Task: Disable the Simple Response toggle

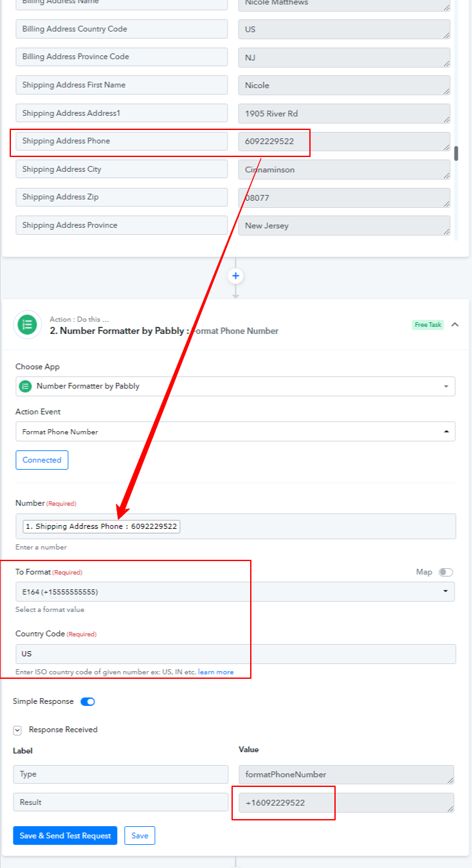Action: tap(87, 701)
